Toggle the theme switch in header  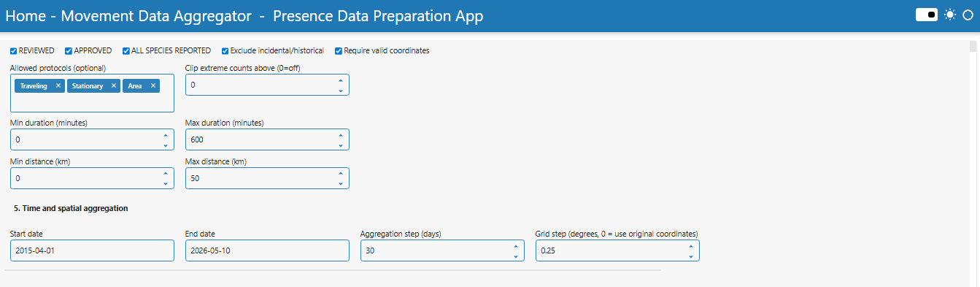pos(927,15)
